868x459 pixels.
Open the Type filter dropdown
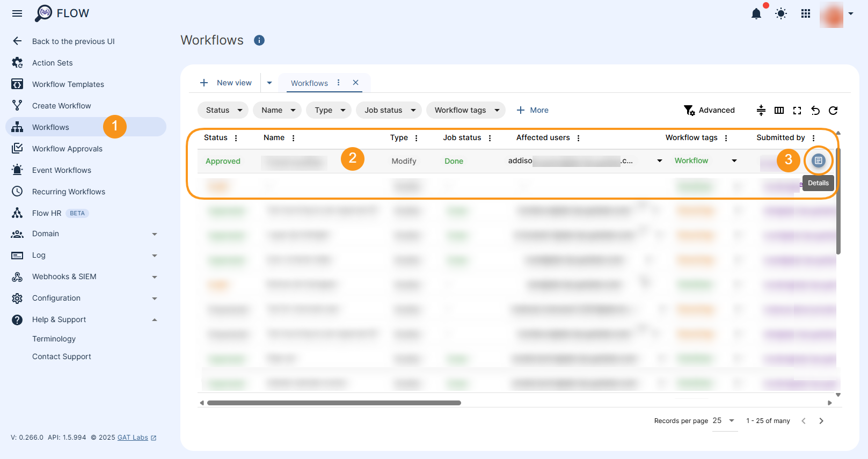[x=329, y=110]
